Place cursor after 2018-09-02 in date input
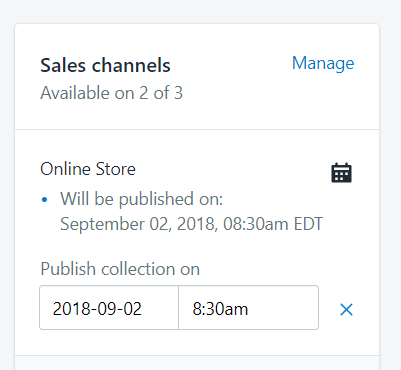Screen dimensions: 401x370 click(x=144, y=309)
